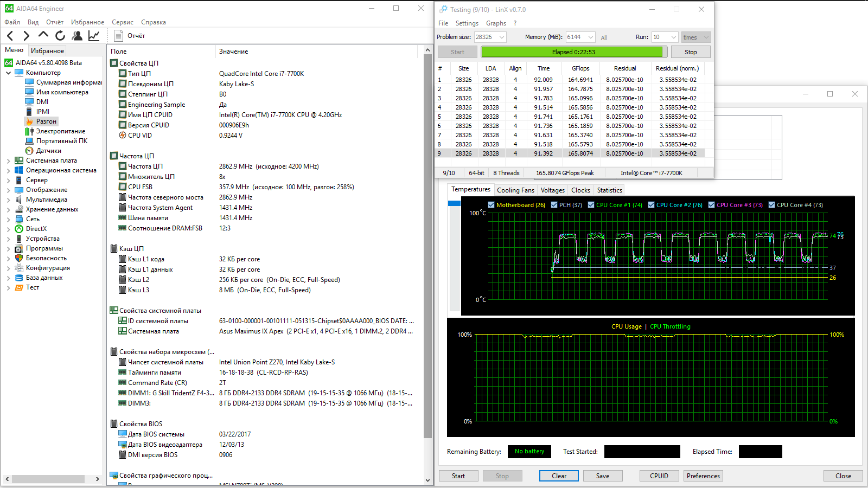868x488 pixels.
Task: Open the user icon in AIDA64 toolbar
Action: (77, 36)
